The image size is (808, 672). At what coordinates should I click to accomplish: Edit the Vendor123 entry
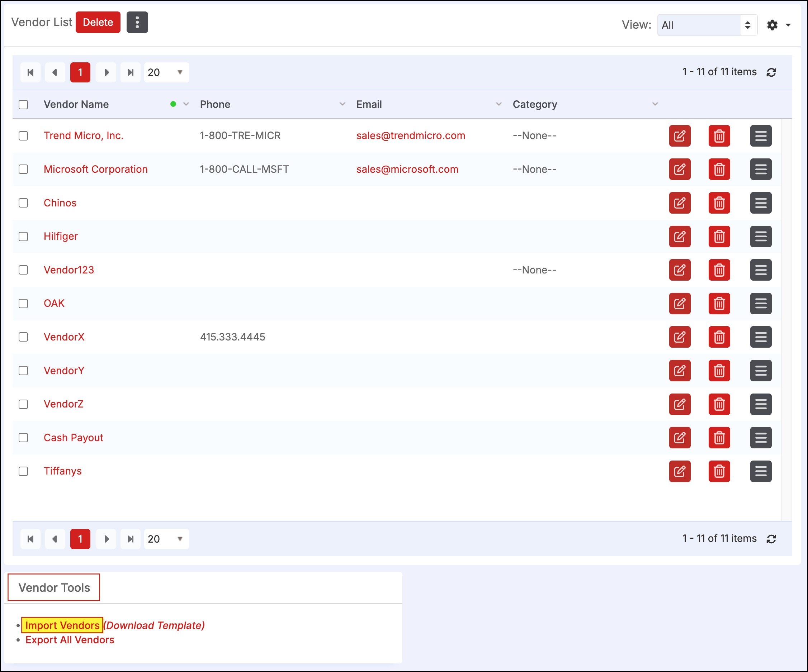tap(680, 270)
